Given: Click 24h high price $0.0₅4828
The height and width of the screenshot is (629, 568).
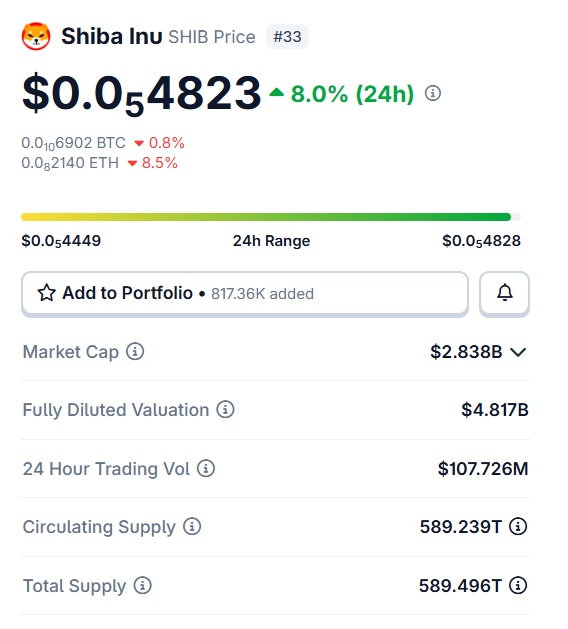Looking at the screenshot, I should (481, 241).
